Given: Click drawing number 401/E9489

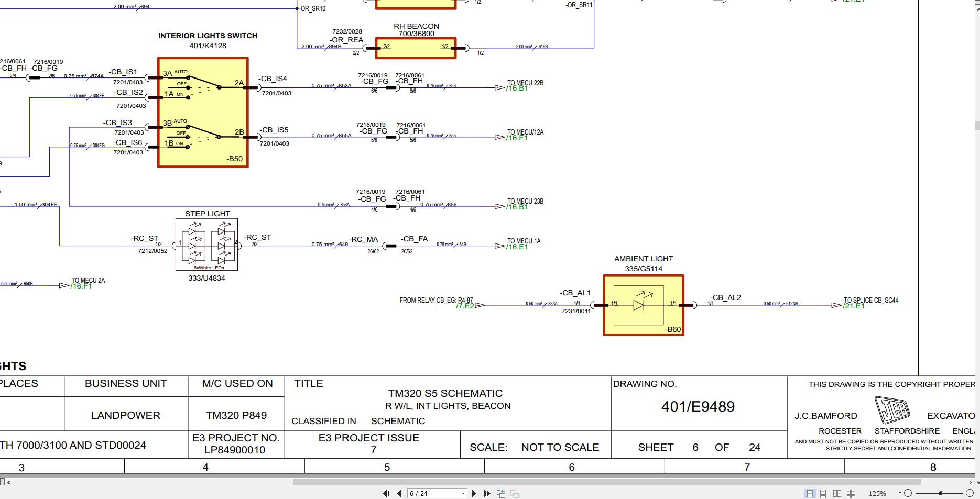Looking at the screenshot, I should pyautogui.click(x=698, y=407).
